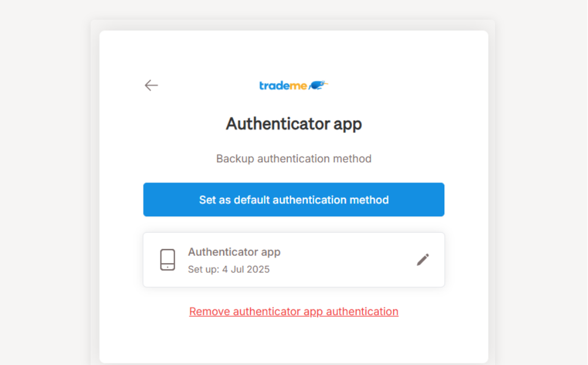Click the word "Remove" in the red link
The width and height of the screenshot is (588, 365).
pyautogui.click(x=210, y=311)
